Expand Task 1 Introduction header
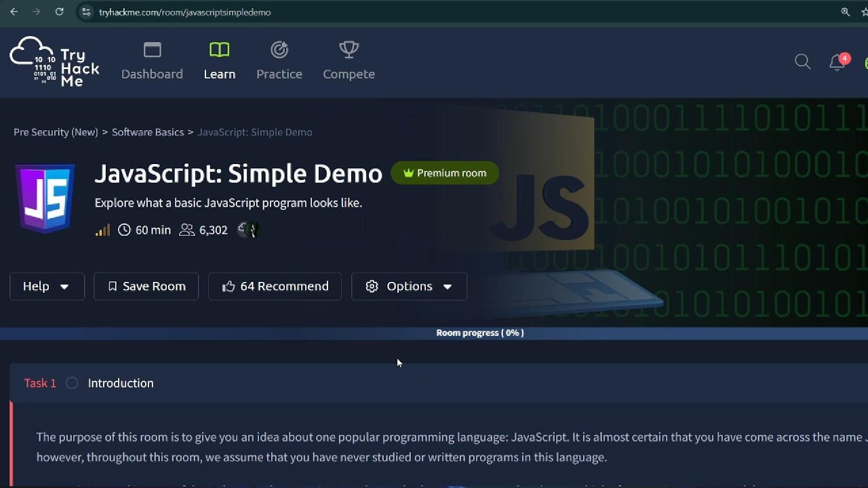The image size is (868, 488). tap(439, 384)
